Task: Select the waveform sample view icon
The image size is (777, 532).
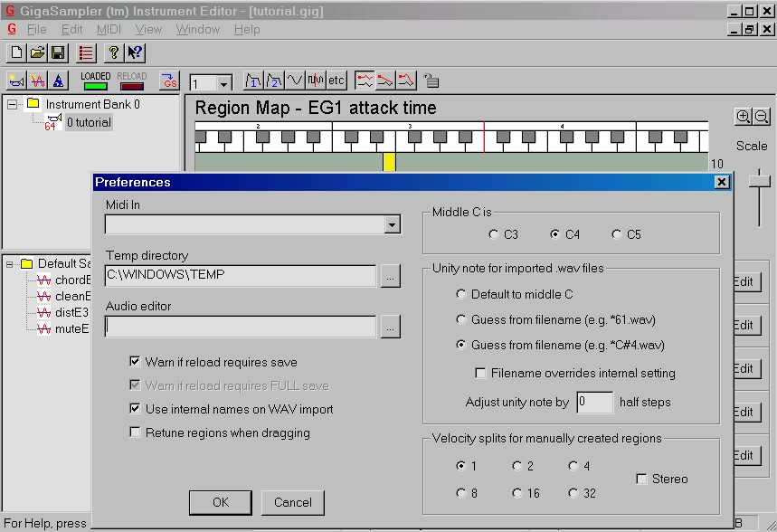Action: point(316,81)
